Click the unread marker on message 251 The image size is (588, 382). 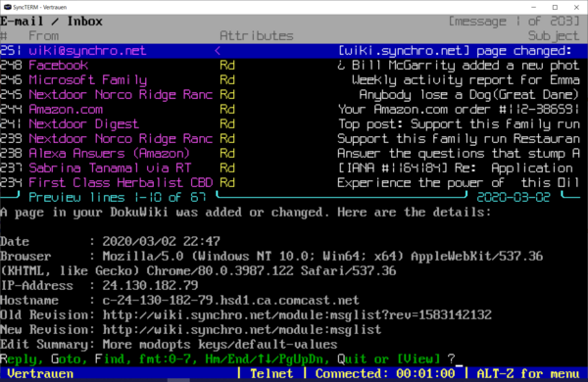[218, 51]
